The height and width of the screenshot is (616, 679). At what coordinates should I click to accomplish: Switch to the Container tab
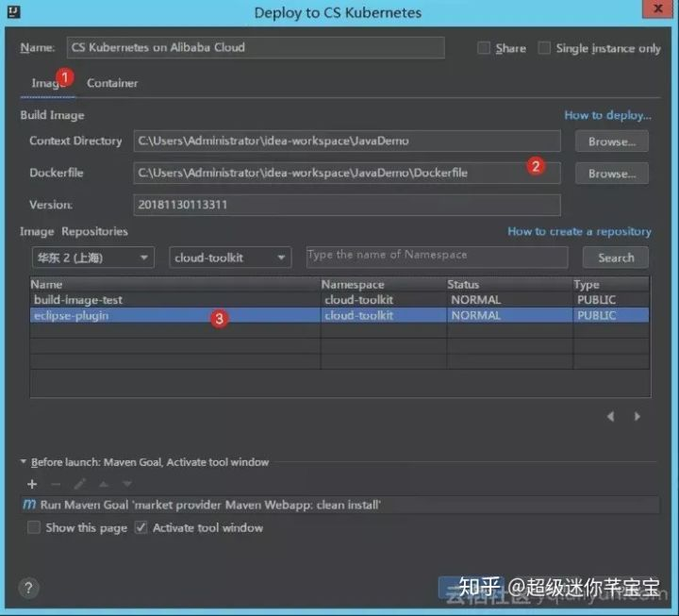(112, 83)
